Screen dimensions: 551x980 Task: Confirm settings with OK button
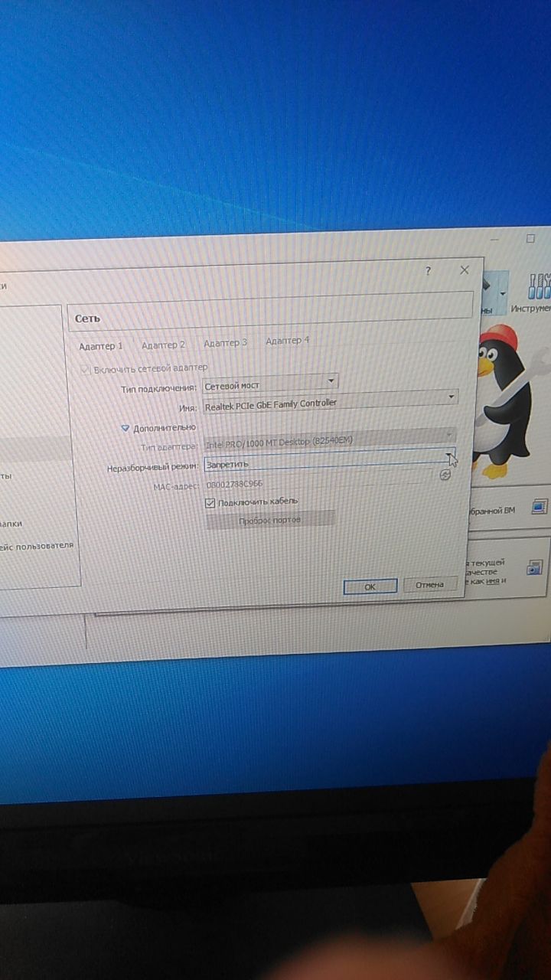pos(370,586)
